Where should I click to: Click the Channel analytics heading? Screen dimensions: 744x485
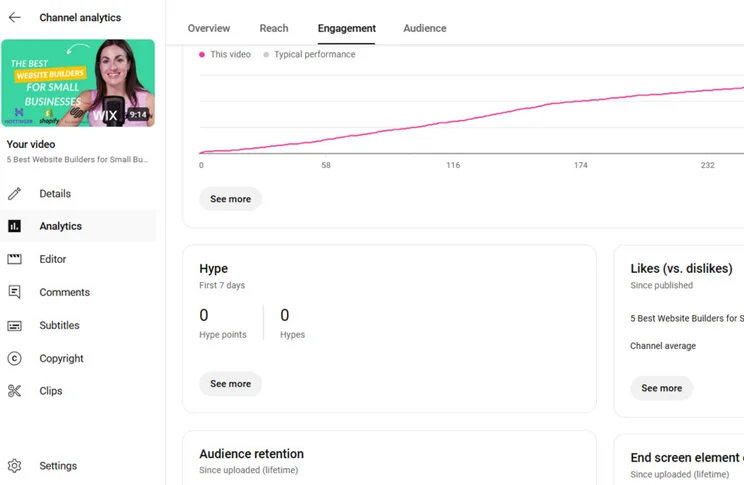click(x=80, y=18)
